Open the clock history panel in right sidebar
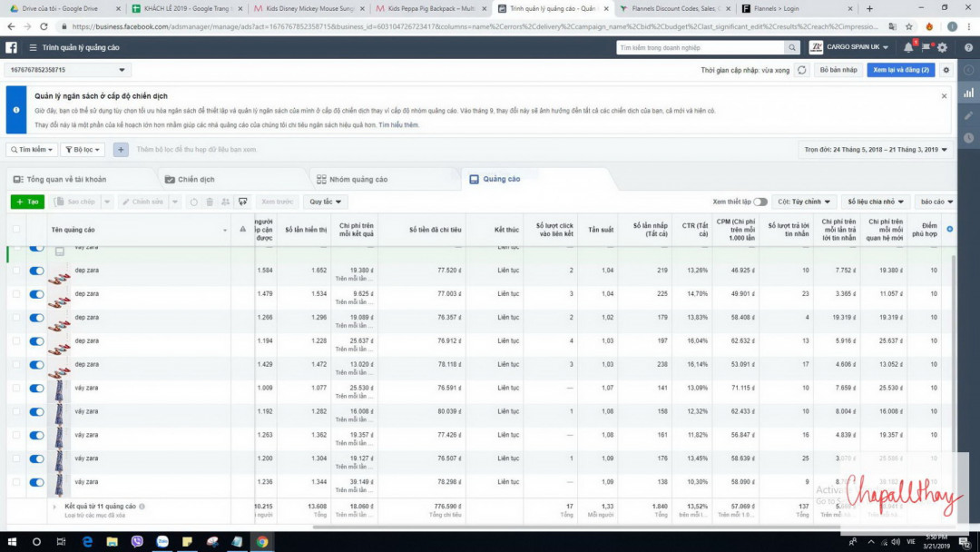The height and width of the screenshot is (552, 980). 969,137
